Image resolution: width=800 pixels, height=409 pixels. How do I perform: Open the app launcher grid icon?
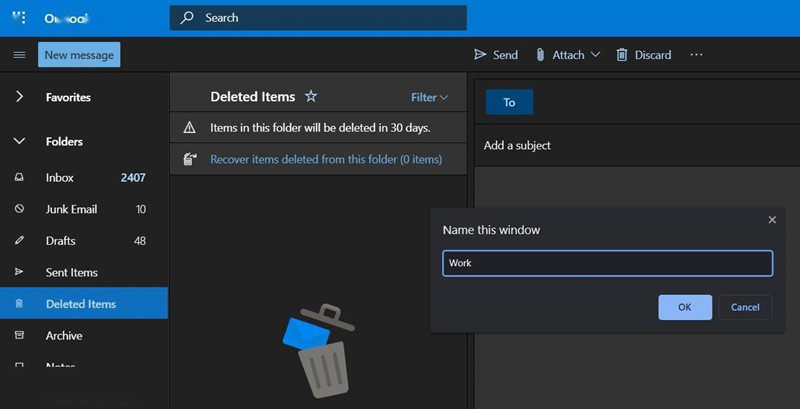(x=19, y=18)
